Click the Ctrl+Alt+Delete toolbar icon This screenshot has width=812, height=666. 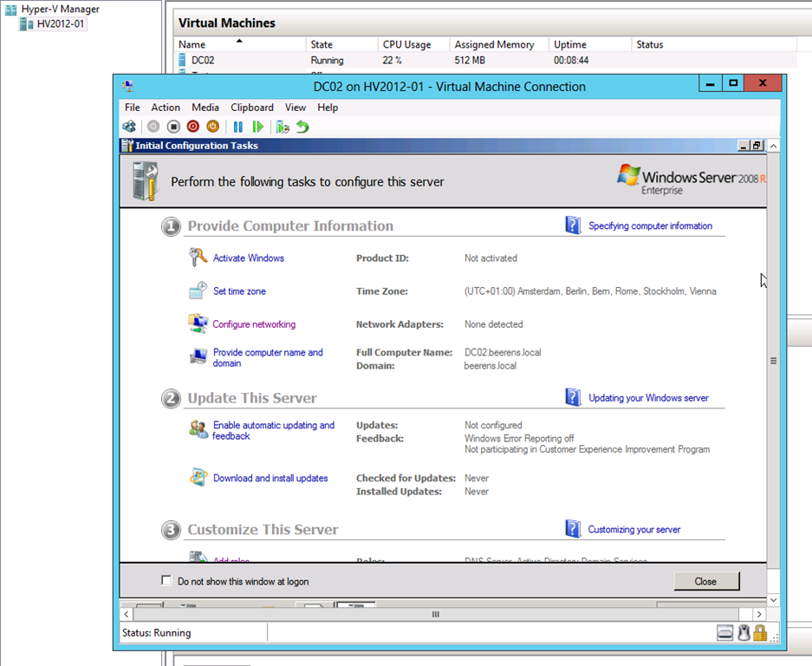point(129,127)
